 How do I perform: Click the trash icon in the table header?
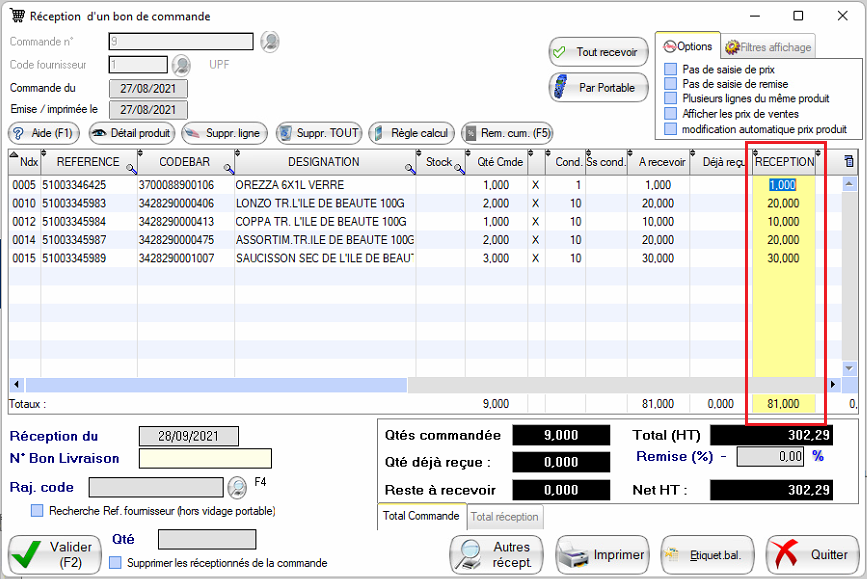(x=849, y=161)
